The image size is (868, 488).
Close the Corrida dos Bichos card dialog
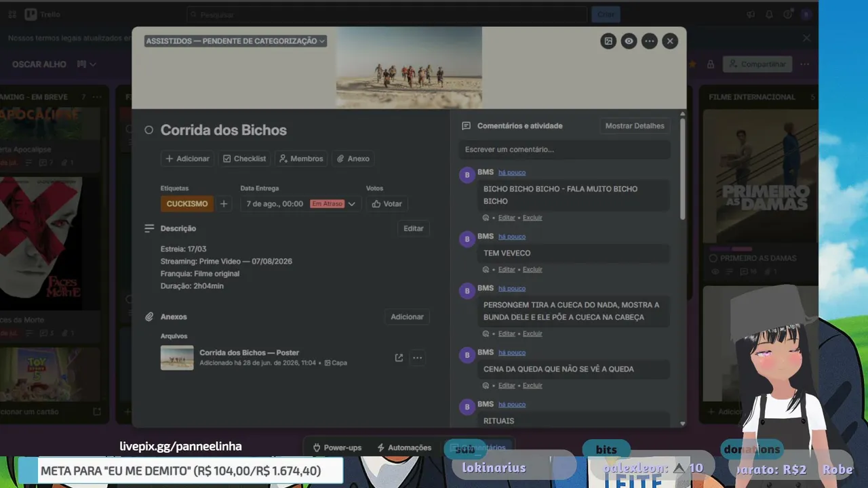[670, 41]
